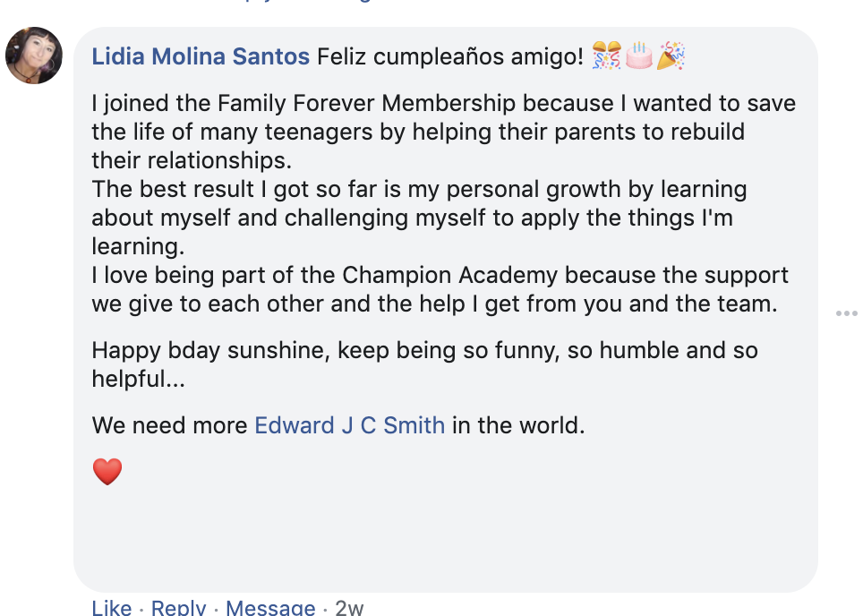Click the 2w comment timestamp

(349, 608)
